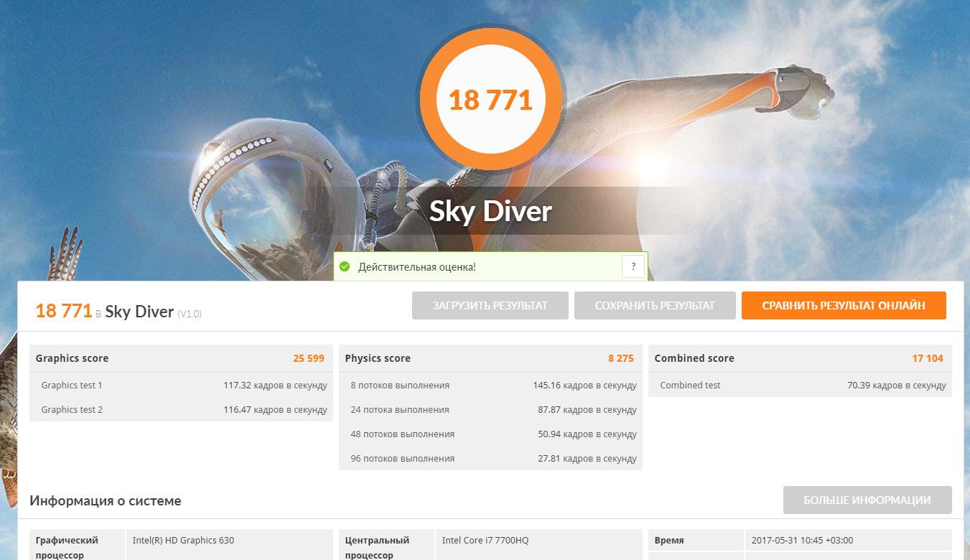Screen dimensions: 970x560
Task: Click the 25 599 graphics score value
Action: point(309,358)
